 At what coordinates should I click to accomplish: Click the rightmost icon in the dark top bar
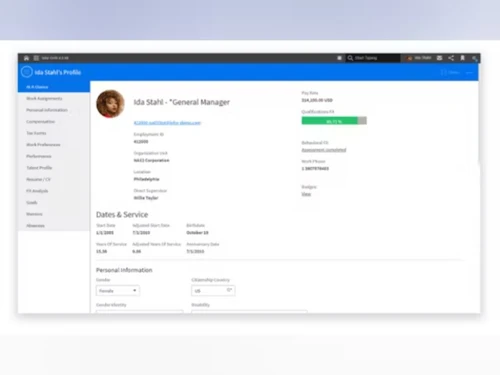(x=474, y=59)
